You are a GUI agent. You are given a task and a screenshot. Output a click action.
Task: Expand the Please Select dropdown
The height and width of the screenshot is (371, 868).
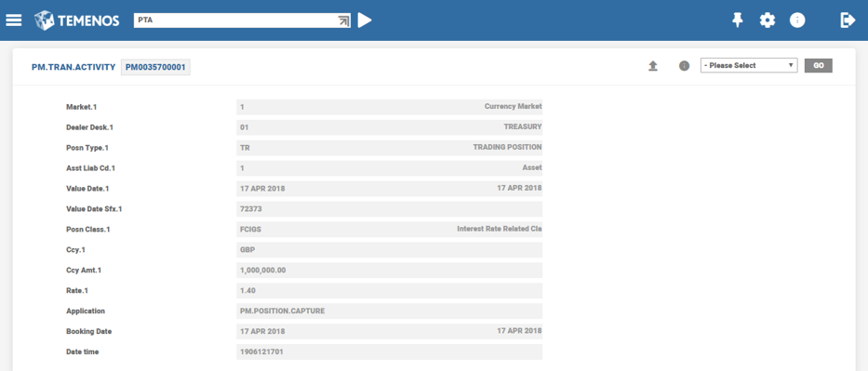749,65
